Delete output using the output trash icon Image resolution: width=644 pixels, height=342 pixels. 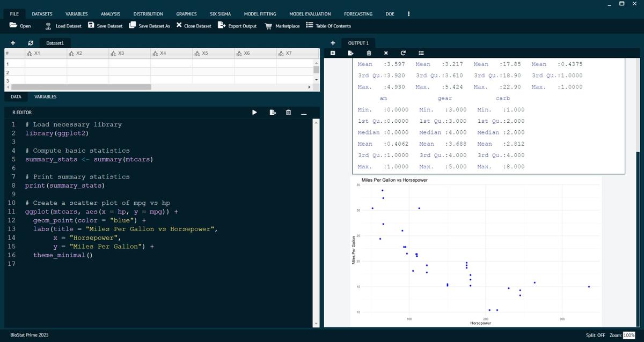369,53
